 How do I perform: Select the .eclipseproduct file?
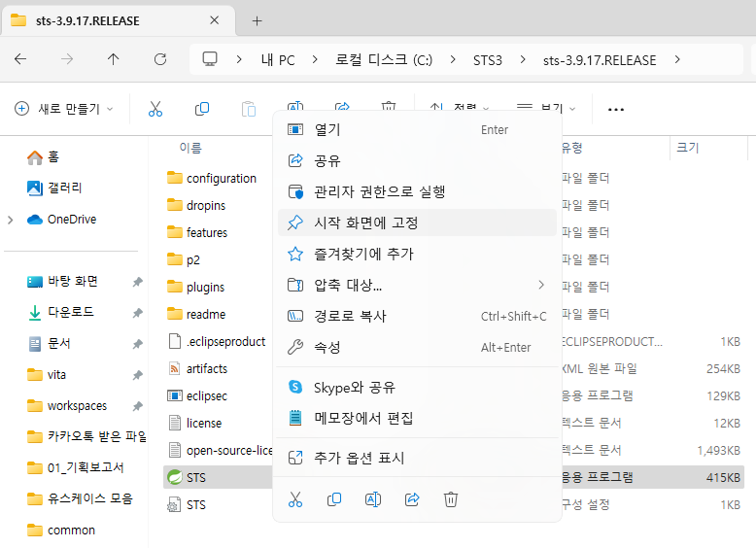tap(218, 342)
